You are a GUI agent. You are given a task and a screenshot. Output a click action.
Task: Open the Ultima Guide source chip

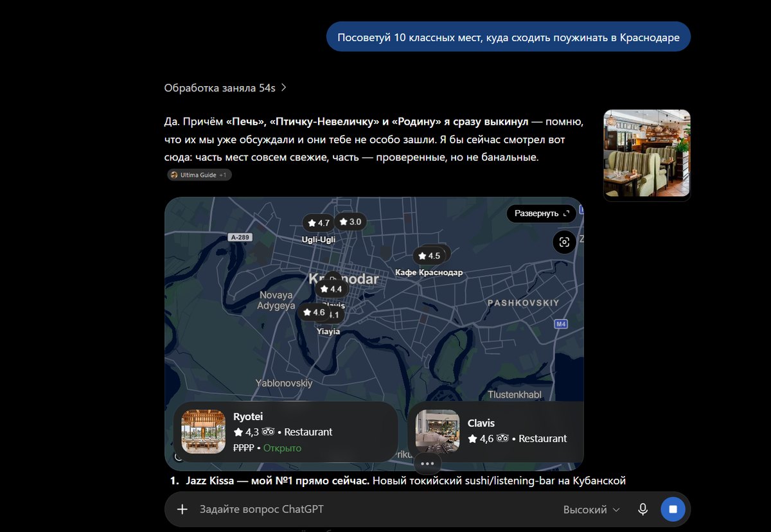click(x=199, y=175)
